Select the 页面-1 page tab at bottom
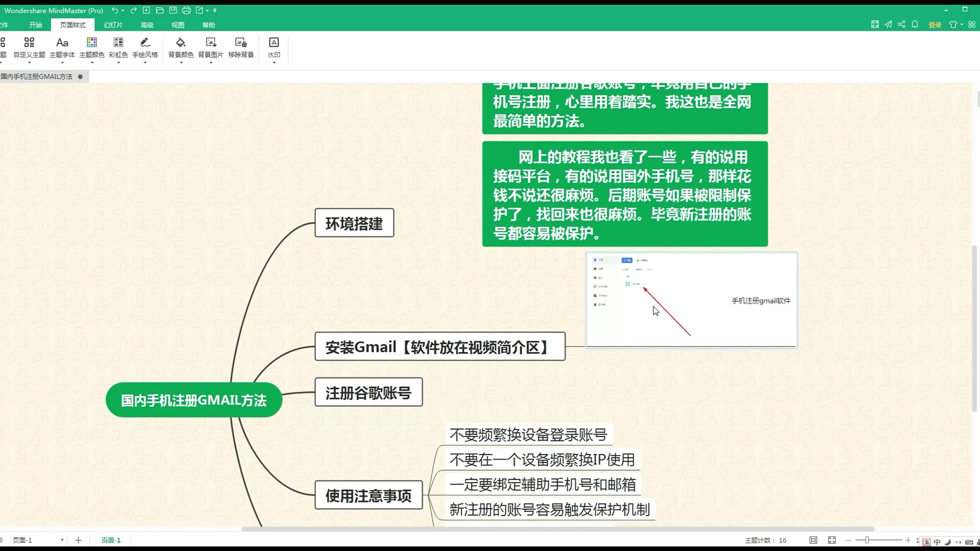The width and height of the screenshot is (980, 551). [111, 540]
